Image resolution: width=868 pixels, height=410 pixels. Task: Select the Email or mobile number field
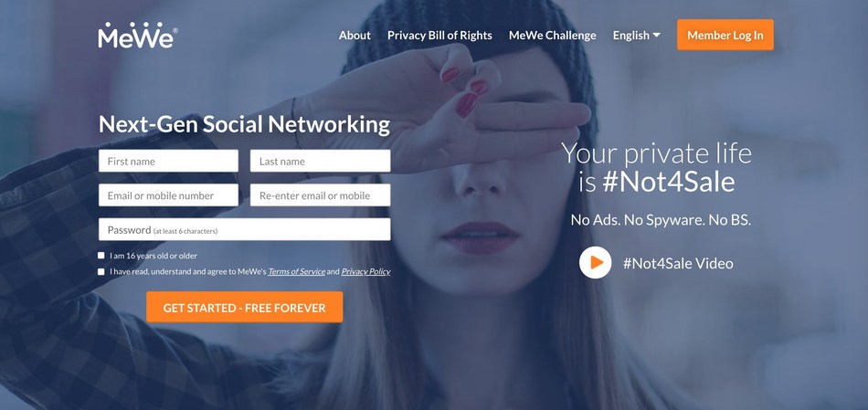click(168, 195)
